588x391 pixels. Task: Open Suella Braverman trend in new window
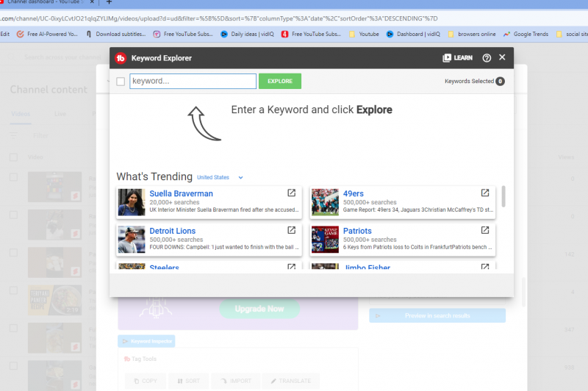pos(291,193)
